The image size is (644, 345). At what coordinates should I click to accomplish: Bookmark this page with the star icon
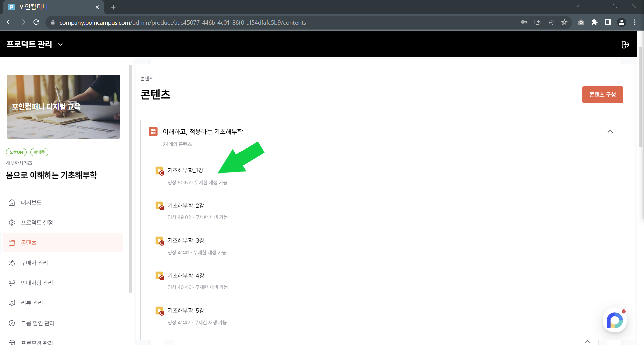tap(565, 22)
